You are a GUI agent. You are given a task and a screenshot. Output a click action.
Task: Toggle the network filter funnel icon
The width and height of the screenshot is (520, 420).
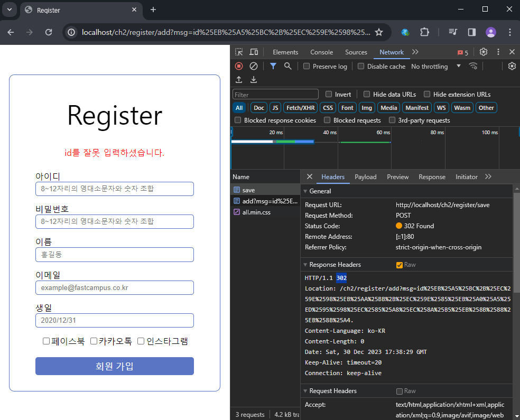[x=273, y=66]
